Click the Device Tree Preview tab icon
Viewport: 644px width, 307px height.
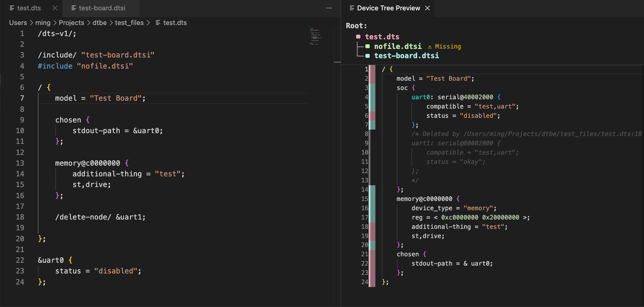point(352,8)
